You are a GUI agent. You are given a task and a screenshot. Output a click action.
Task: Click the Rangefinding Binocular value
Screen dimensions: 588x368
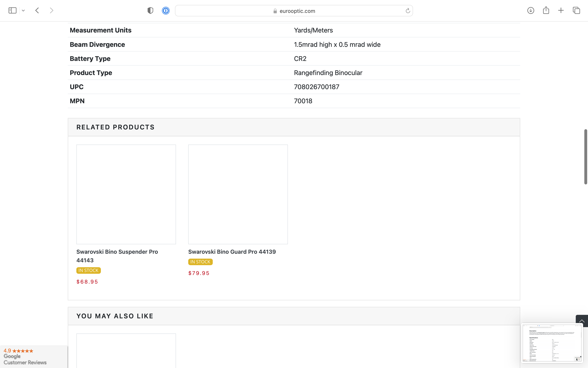pyautogui.click(x=328, y=73)
